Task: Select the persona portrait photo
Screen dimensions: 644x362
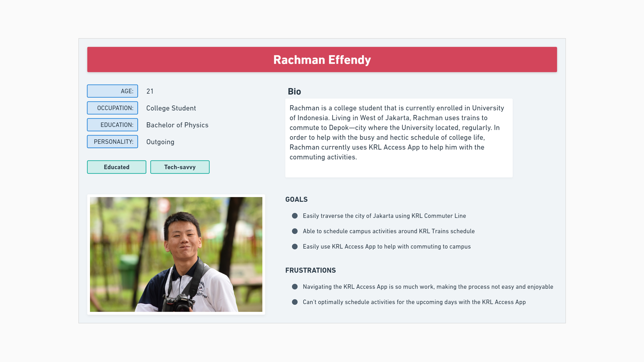Action: pyautogui.click(x=176, y=254)
